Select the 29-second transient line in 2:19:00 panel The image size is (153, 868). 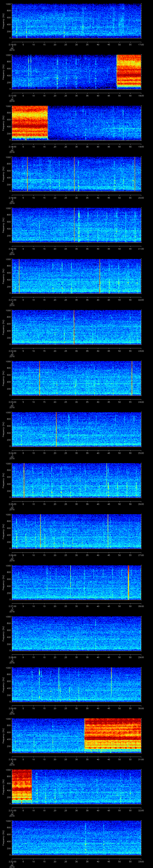coord(74,174)
